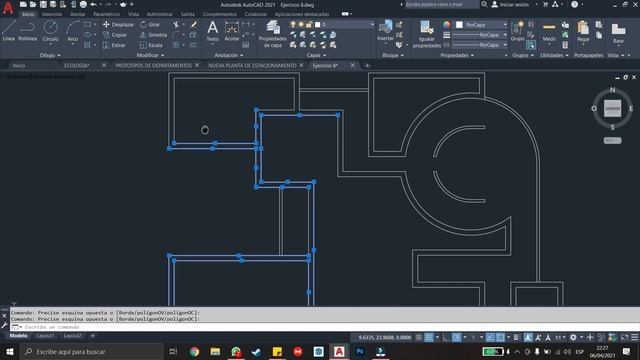Expand the Propiedades panel
This screenshot has height=360, width=640.
click(457, 55)
